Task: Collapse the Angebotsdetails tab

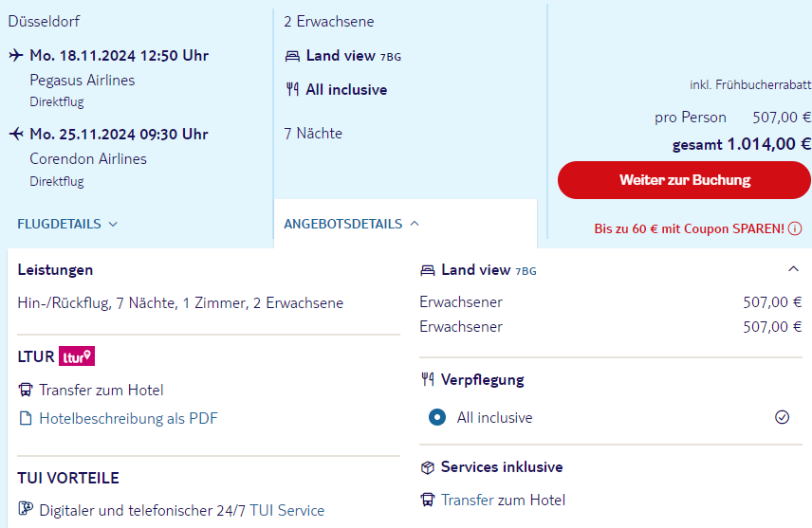Action: click(x=351, y=225)
